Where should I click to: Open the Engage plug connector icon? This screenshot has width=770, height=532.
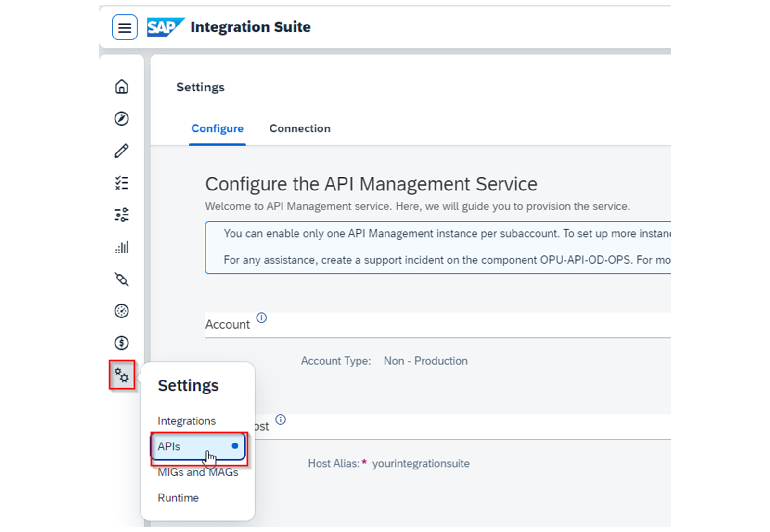pyautogui.click(x=122, y=279)
